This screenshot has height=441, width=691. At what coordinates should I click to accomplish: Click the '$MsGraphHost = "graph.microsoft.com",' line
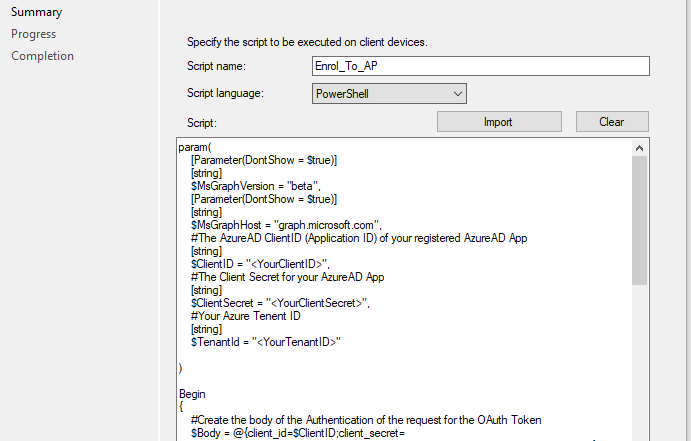(x=286, y=225)
